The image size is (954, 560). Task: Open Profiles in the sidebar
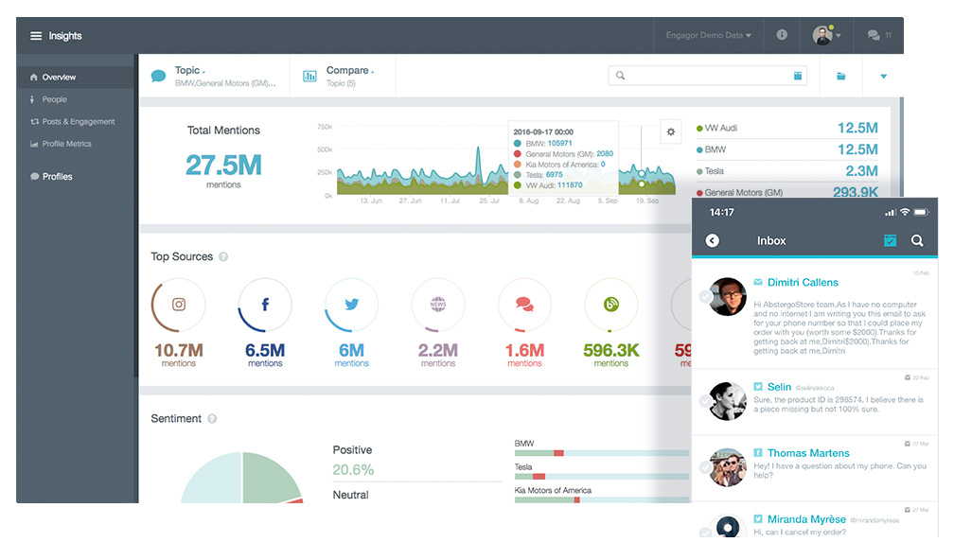(76, 176)
